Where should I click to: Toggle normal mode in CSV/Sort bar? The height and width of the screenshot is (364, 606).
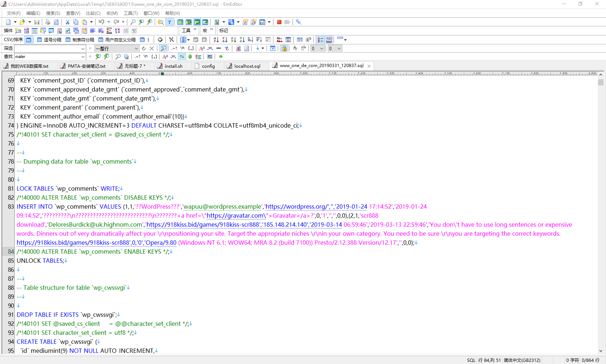point(29,40)
